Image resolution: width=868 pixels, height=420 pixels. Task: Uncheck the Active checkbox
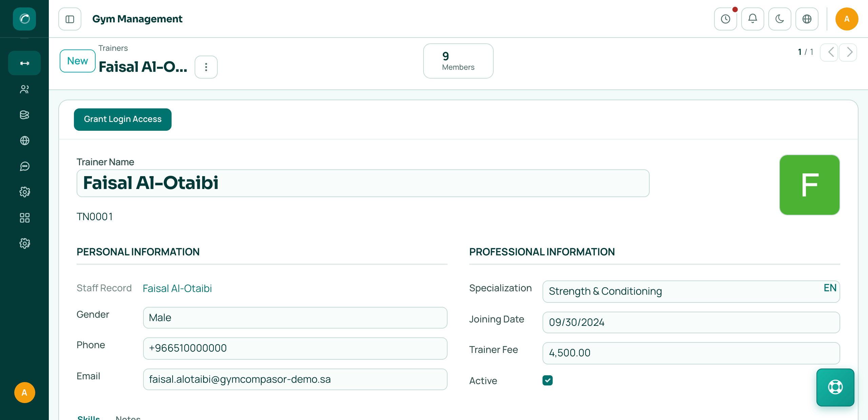coord(547,380)
